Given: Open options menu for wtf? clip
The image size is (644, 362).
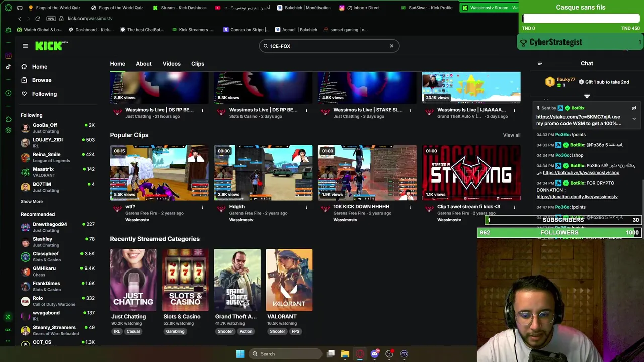Looking at the screenshot, I should [202, 207].
